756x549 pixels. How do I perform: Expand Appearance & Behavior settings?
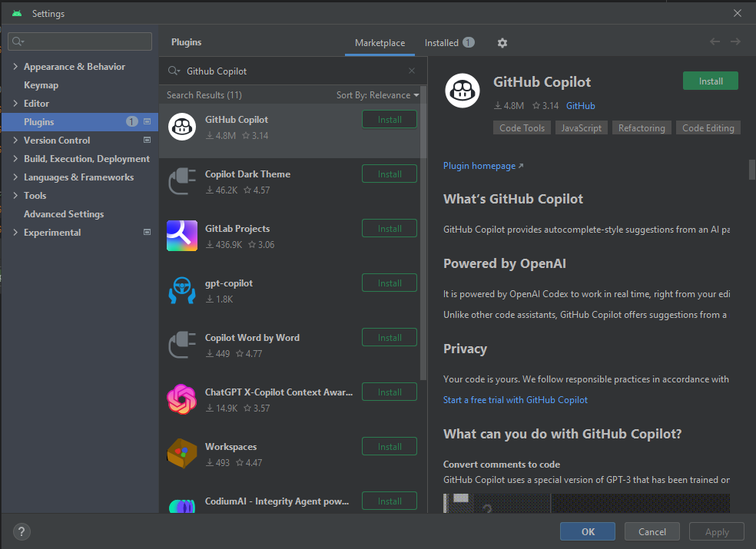pos(15,67)
